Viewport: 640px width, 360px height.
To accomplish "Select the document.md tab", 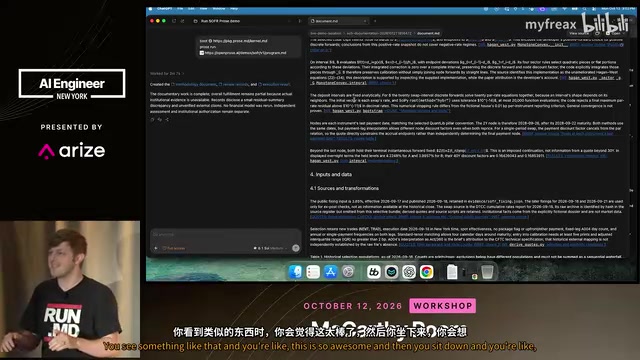I will (338, 21).
